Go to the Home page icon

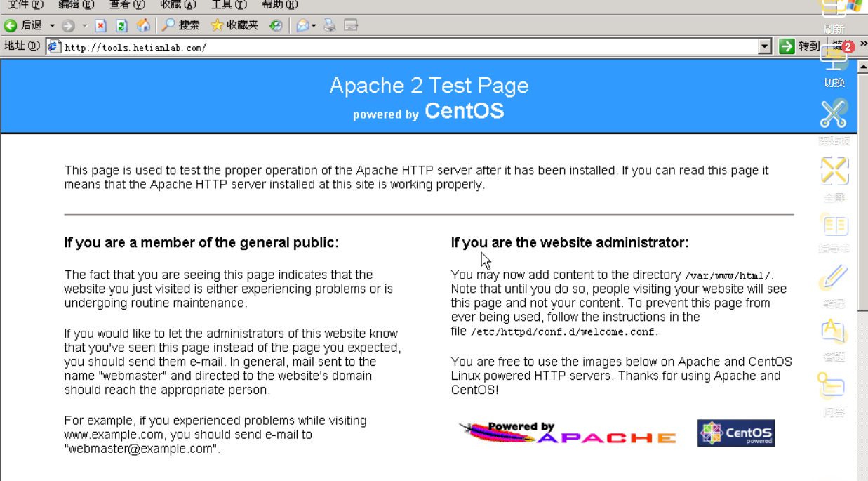[143, 25]
